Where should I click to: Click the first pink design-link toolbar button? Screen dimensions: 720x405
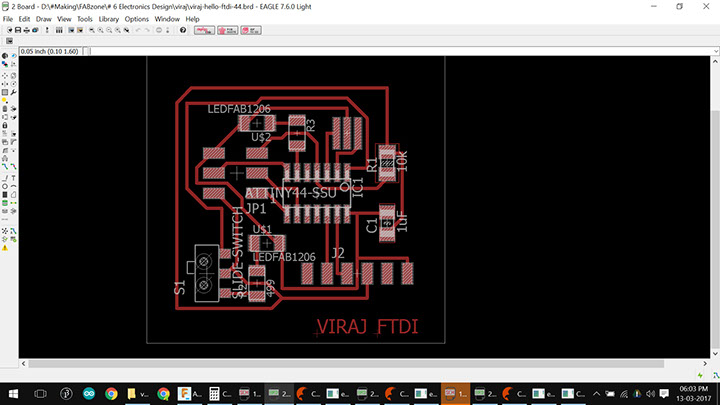click(204, 30)
